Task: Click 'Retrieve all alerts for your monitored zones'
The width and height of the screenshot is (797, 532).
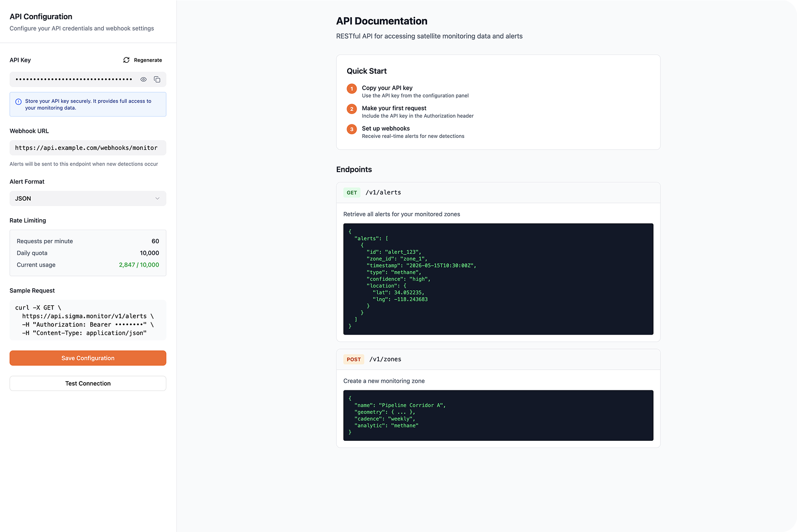Action: tap(402, 214)
